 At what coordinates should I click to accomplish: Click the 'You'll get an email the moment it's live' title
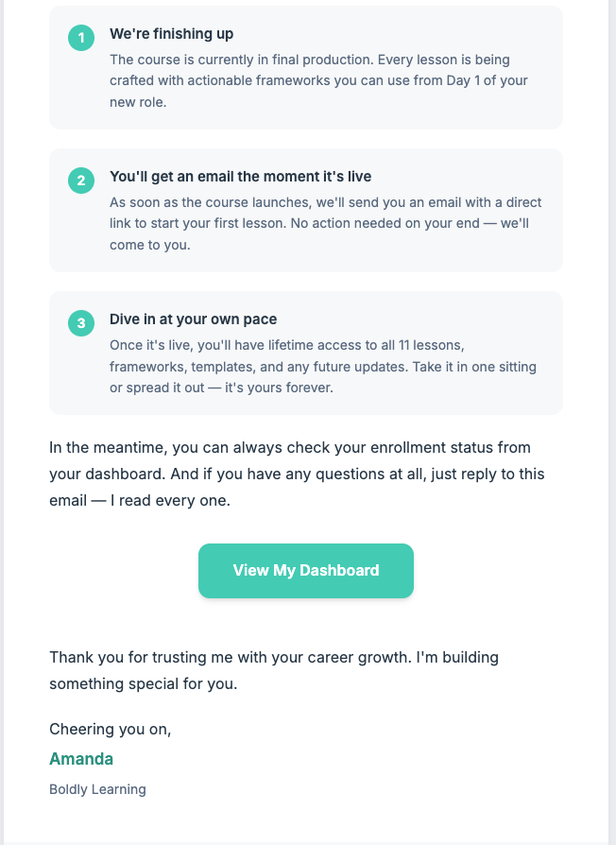click(x=240, y=176)
